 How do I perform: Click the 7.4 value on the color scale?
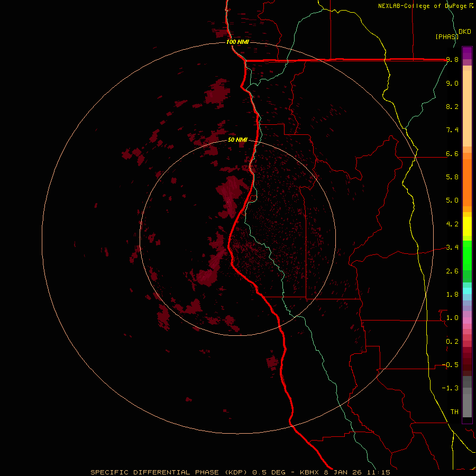click(452, 130)
